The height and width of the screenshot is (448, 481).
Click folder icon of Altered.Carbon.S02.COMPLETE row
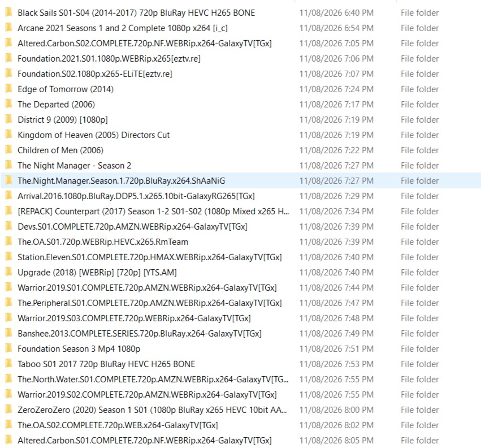coord(8,44)
